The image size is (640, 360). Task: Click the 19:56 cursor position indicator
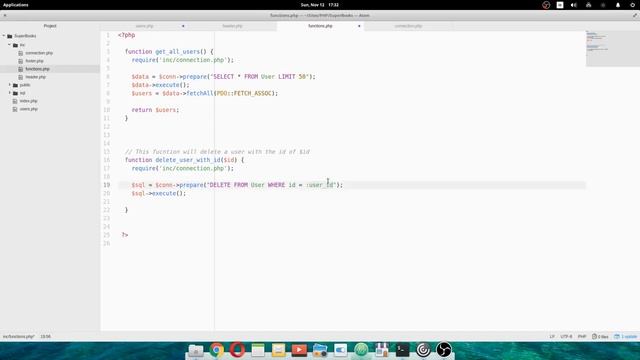click(x=46, y=337)
